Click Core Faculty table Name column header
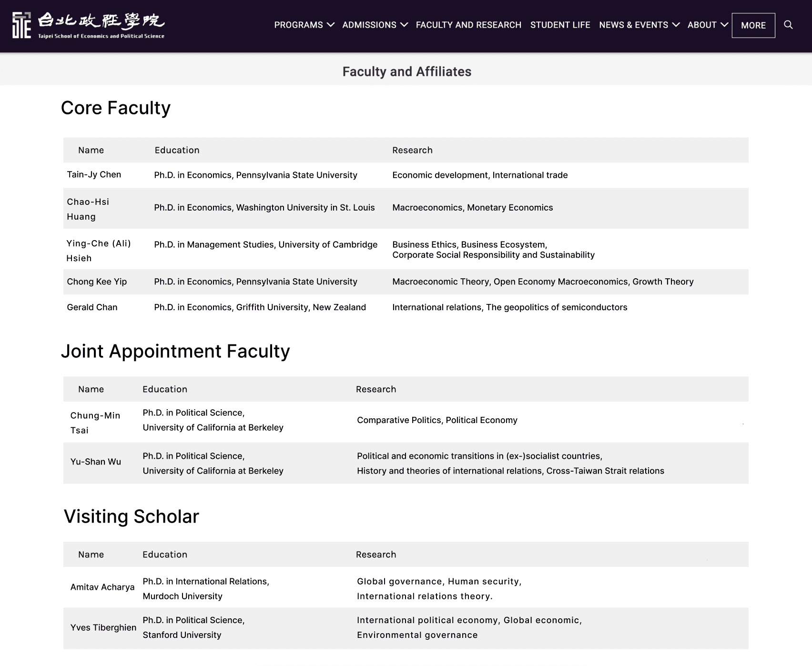This screenshot has width=812, height=666. point(91,150)
